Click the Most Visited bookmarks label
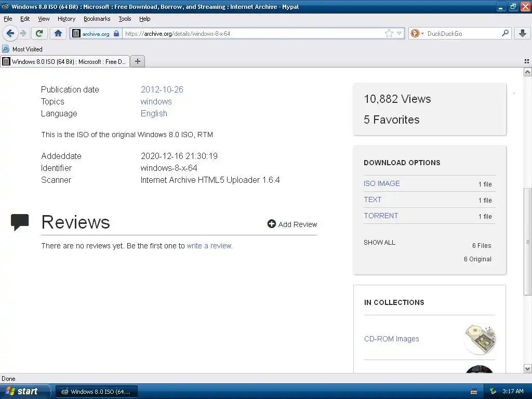 [x=28, y=49]
